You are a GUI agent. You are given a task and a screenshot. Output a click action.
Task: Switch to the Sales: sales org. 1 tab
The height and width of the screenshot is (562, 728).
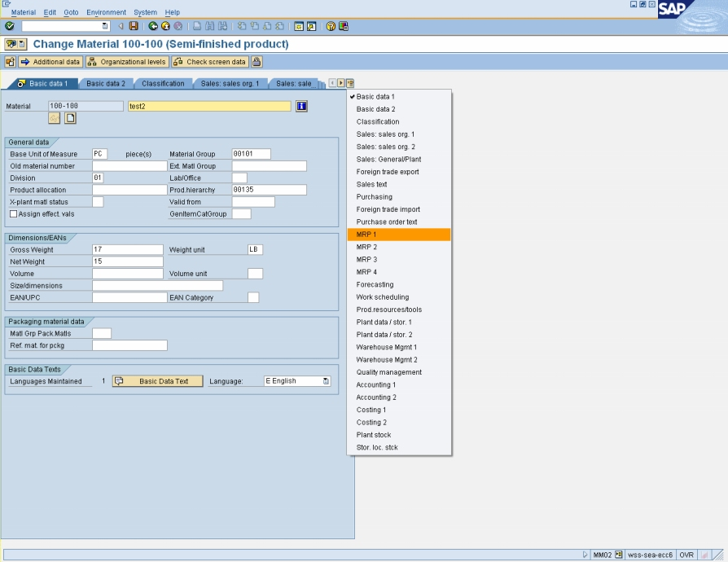230,84
